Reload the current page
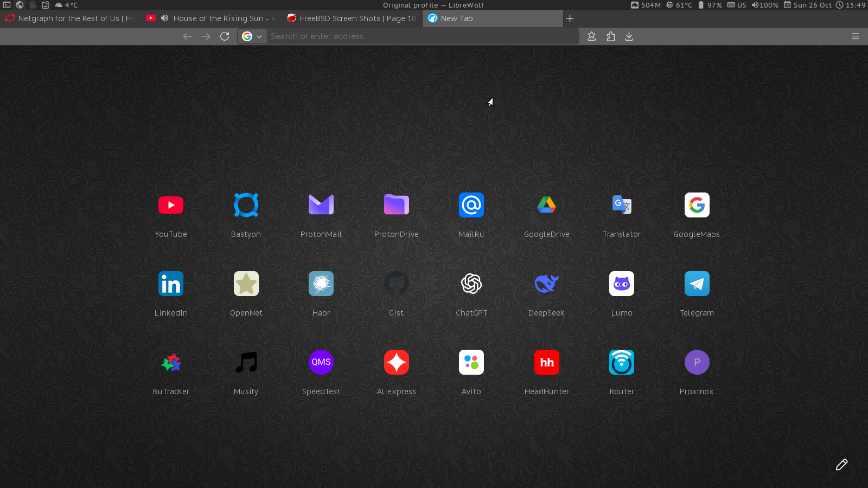 tap(225, 36)
